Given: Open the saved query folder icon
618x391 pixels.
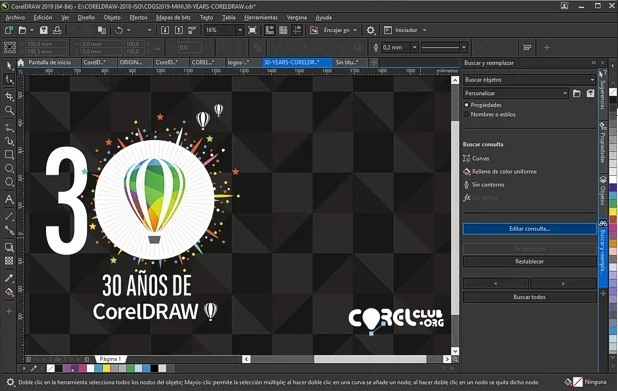Looking at the screenshot, I should (577, 93).
